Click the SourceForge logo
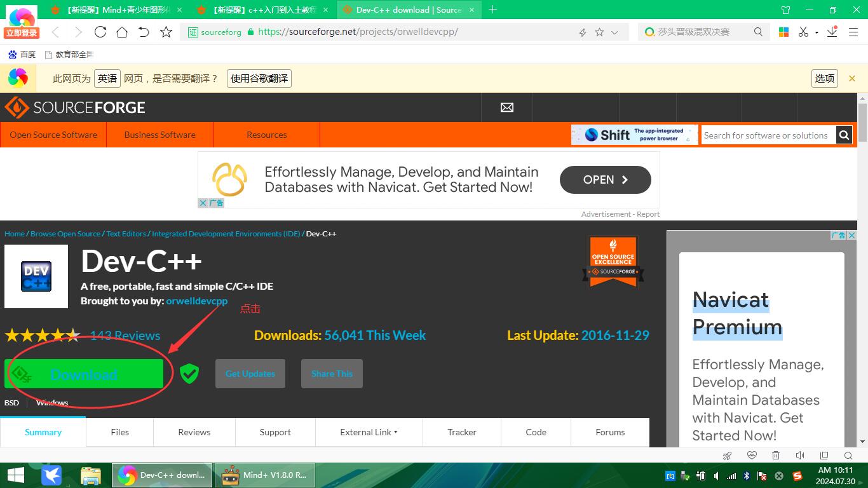The image size is (868, 488). (x=75, y=107)
